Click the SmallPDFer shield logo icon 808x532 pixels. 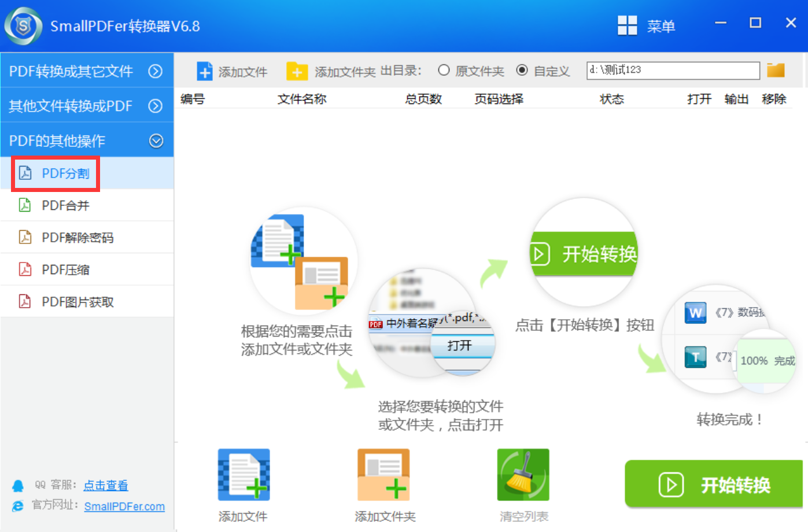coord(23,26)
